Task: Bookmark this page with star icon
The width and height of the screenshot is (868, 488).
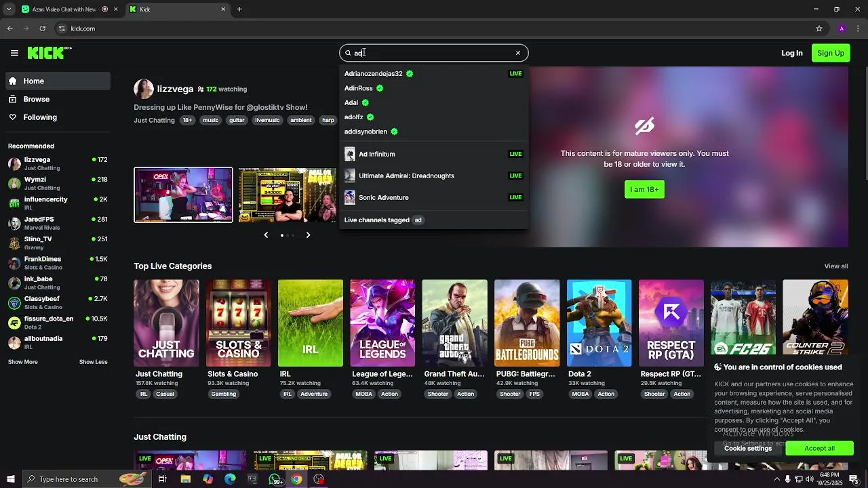Action: 819,28
